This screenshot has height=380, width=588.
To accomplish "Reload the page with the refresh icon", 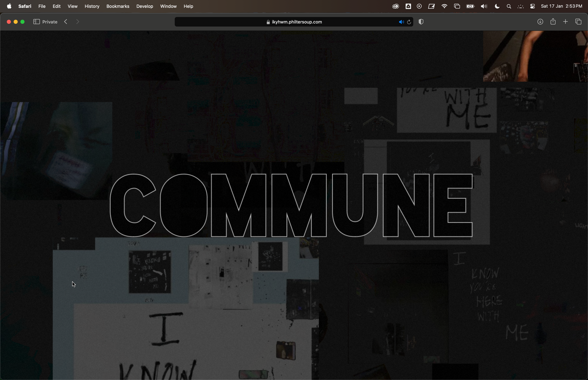I will 409,22.
